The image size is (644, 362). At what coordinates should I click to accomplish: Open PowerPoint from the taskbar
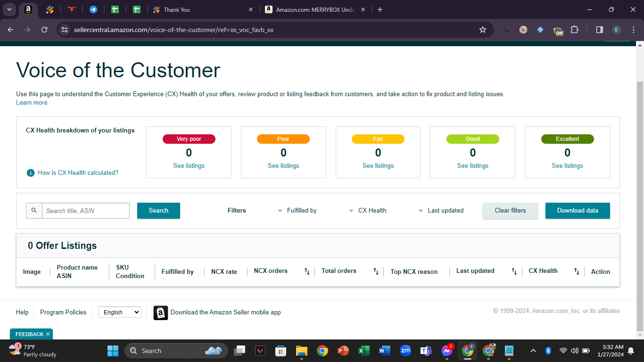[x=343, y=351]
